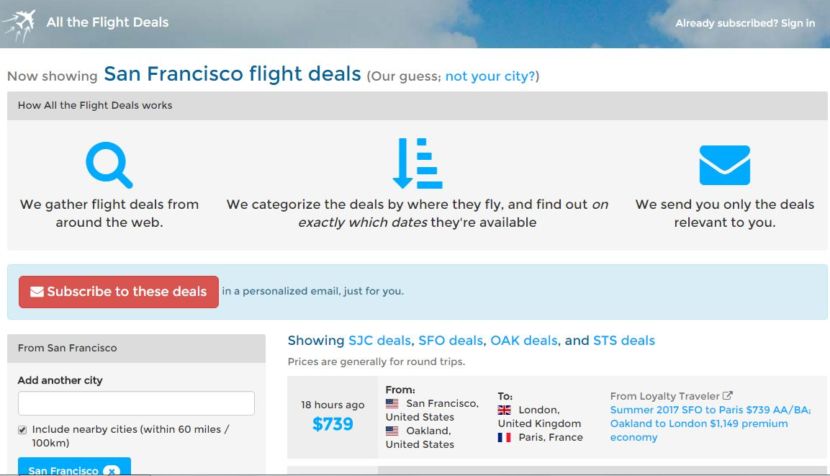This screenshot has height=476, width=830.
Task: Click the external link icon beside Loyalty Traveler
Action: click(728, 396)
